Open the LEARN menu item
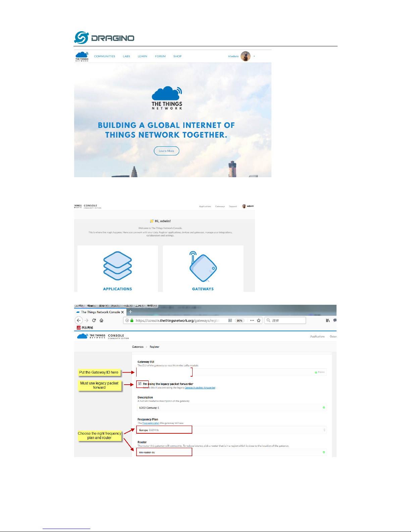Image resolution: width=411 pixels, height=532 pixels. [x=143, y=56]
